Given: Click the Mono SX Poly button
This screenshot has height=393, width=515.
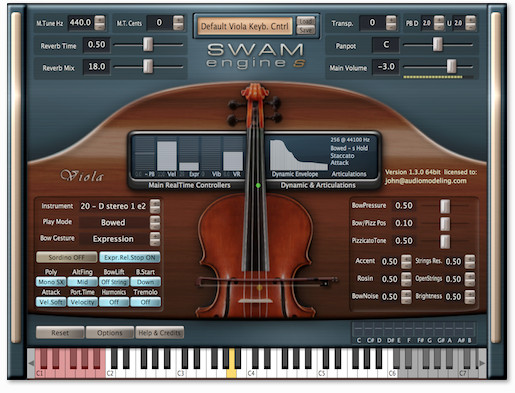Looking at the screenshot, I should pyautogui.click(x=51, y=282).
